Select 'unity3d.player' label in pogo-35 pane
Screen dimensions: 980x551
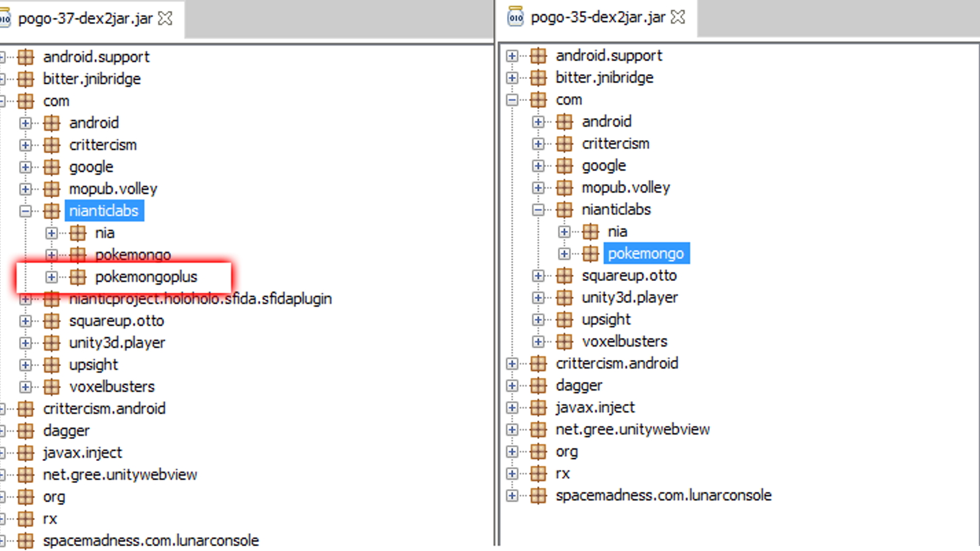pyautogui.click(x=630, y=298)
